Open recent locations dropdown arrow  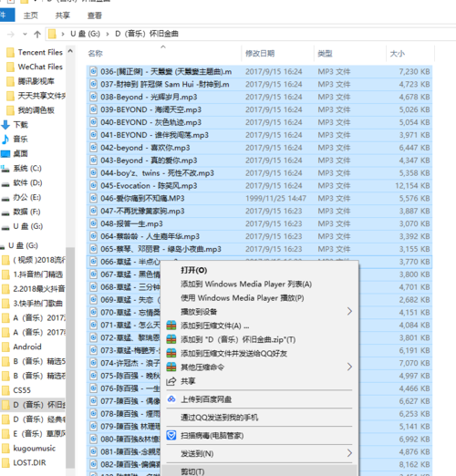point(25,34)
